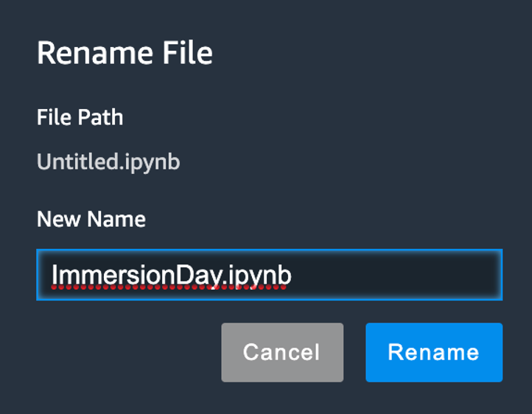The height and width of the screenshot is (414, 532).
Task: Click the gray Cancel button
Action: (x=282, y=352)
